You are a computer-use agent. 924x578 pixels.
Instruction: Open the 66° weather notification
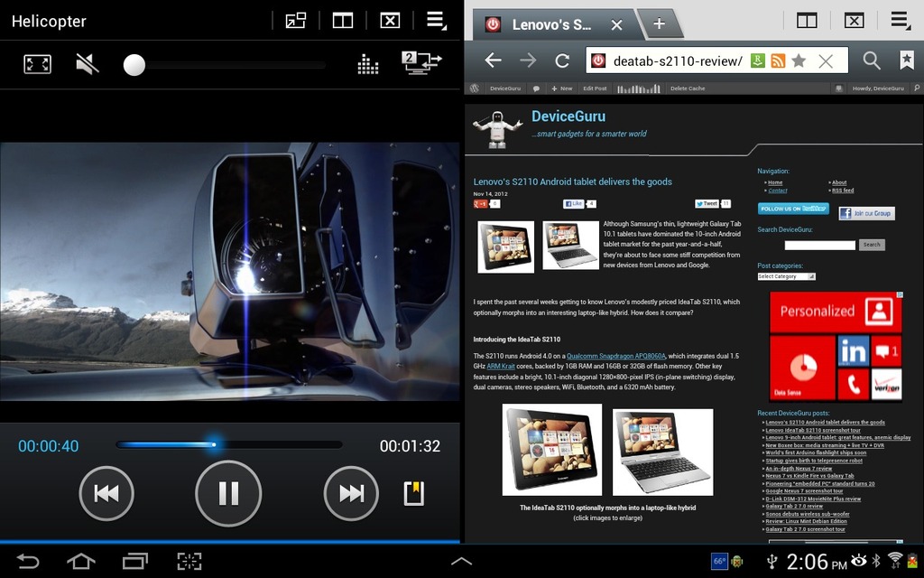(x=719, y=561)
